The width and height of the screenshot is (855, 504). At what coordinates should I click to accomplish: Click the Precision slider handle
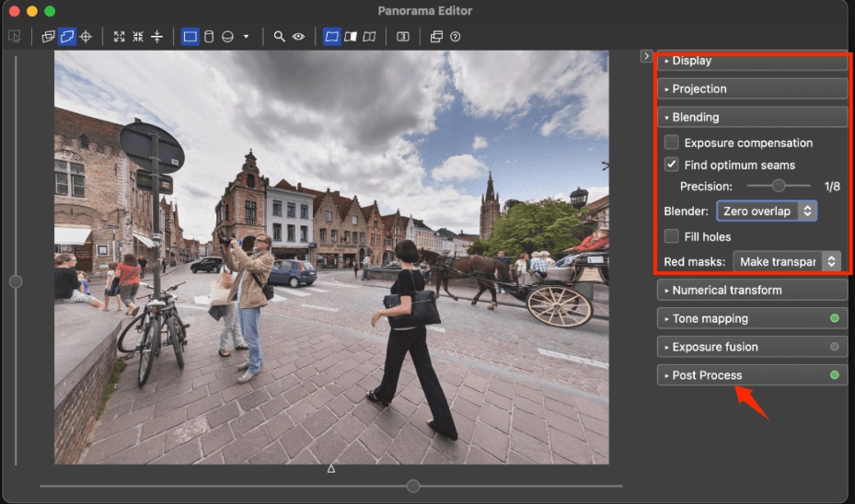[x=779, y=186]
